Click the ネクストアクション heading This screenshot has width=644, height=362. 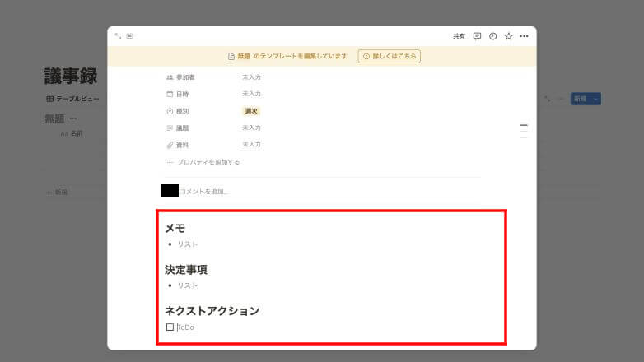(212, 311)
